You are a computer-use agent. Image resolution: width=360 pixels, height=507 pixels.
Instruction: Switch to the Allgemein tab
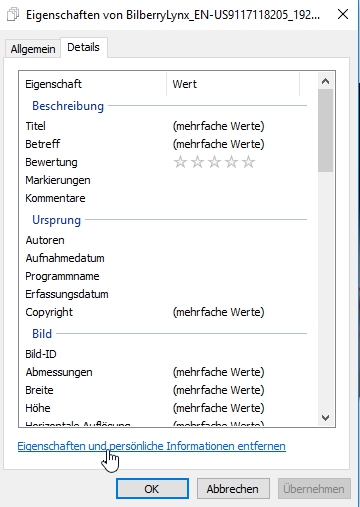33,49
